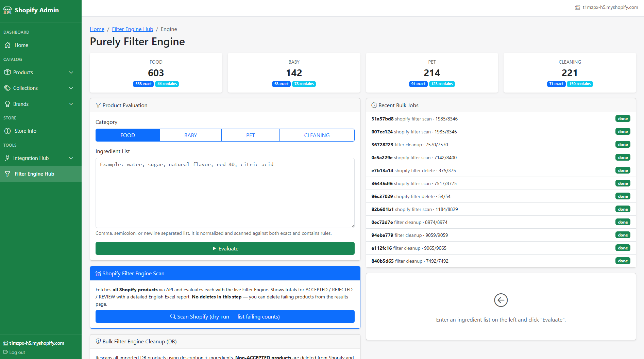Expand the Collections submenu chevron
Screen dimensions: 644x359
coord(71,88)
